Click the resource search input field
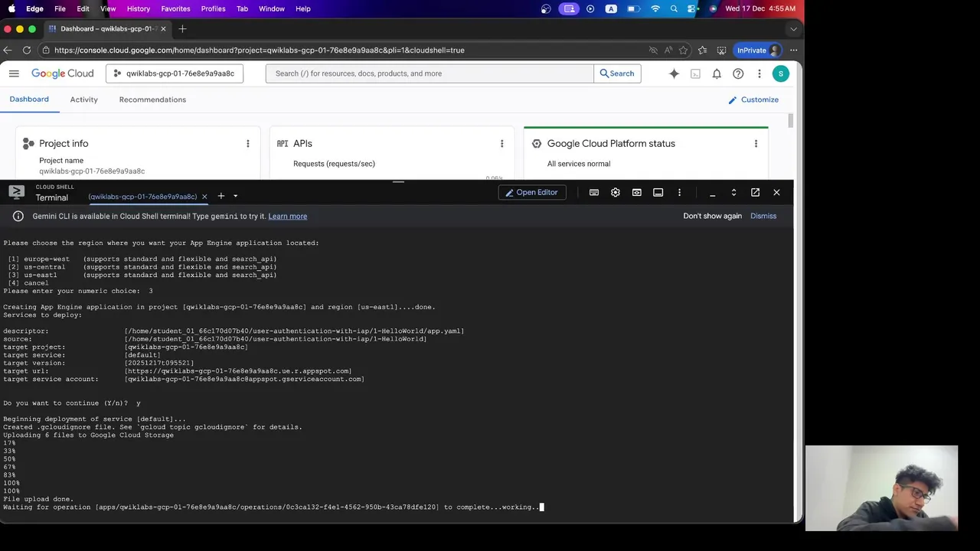The height and width of the screenshot is (551, 980). (x=430, y=73)
